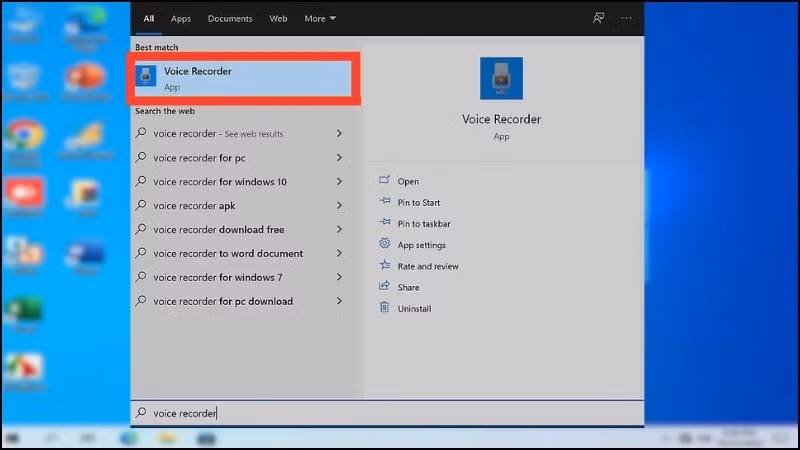Open the Voice Recorder best match result
This screenshot has height=450, width=800.
[243, 79]
